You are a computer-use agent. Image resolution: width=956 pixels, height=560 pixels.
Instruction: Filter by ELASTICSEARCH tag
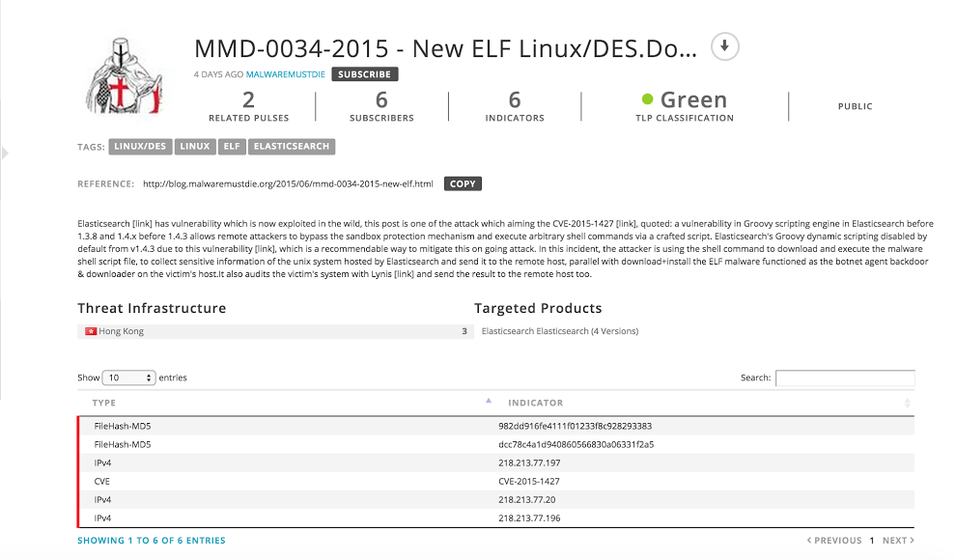292,147
